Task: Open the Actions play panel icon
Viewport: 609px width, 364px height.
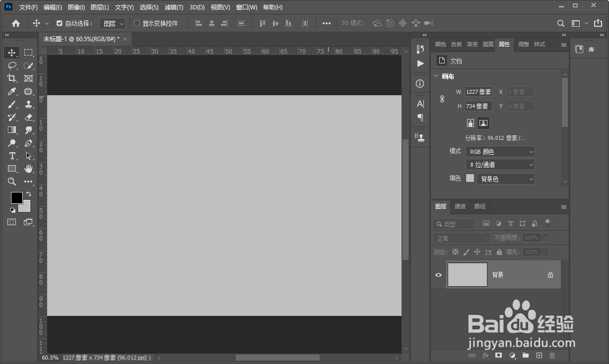Action: pyautogui.click(x=420, y=63)
